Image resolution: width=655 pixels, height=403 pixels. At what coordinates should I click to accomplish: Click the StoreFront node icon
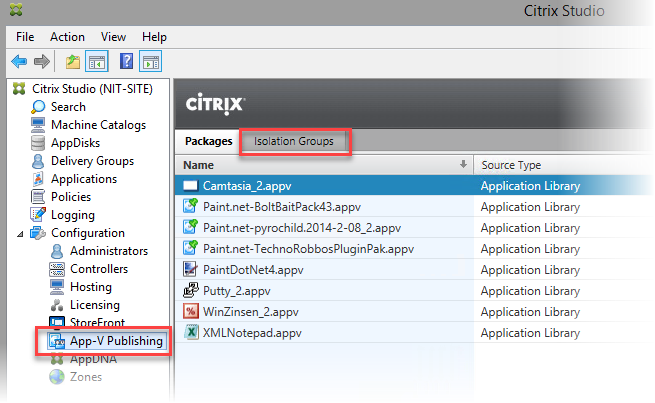point(57,322)
